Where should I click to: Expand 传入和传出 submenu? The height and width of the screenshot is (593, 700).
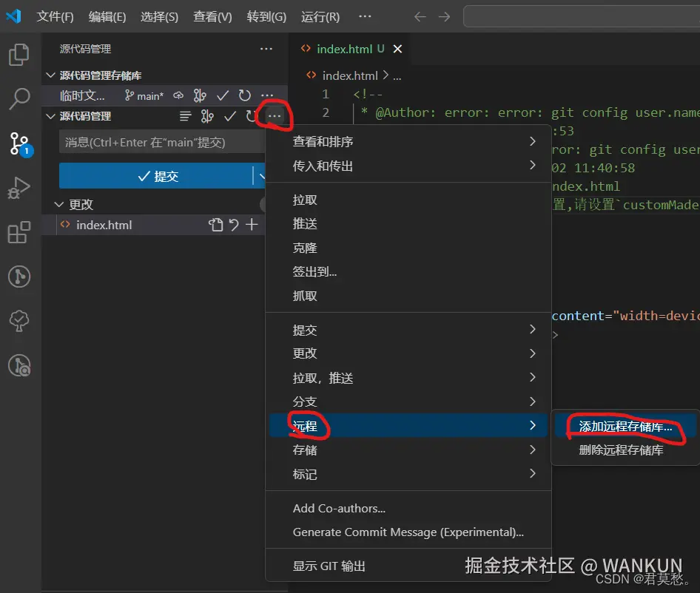point(408,166)
